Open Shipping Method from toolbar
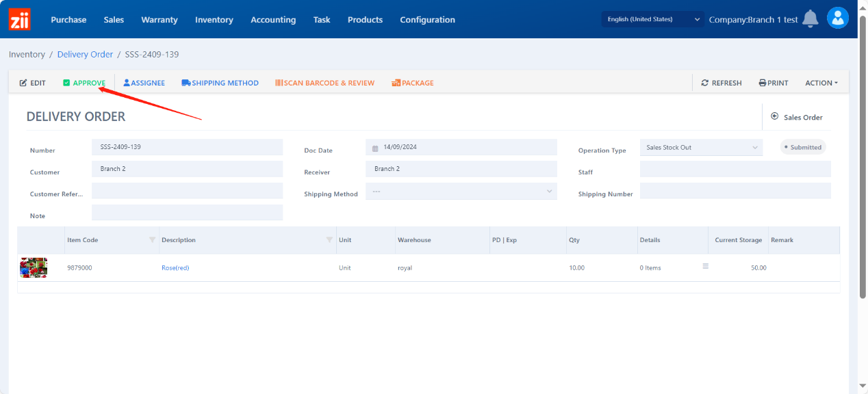The height and width of the screenshot is (394, 868). point(220,83)
